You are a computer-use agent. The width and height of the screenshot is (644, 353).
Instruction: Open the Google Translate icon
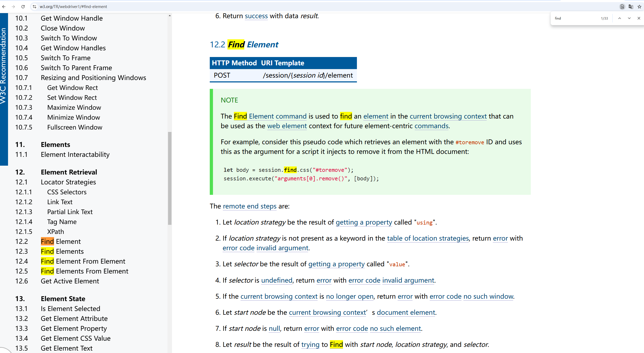631,7
